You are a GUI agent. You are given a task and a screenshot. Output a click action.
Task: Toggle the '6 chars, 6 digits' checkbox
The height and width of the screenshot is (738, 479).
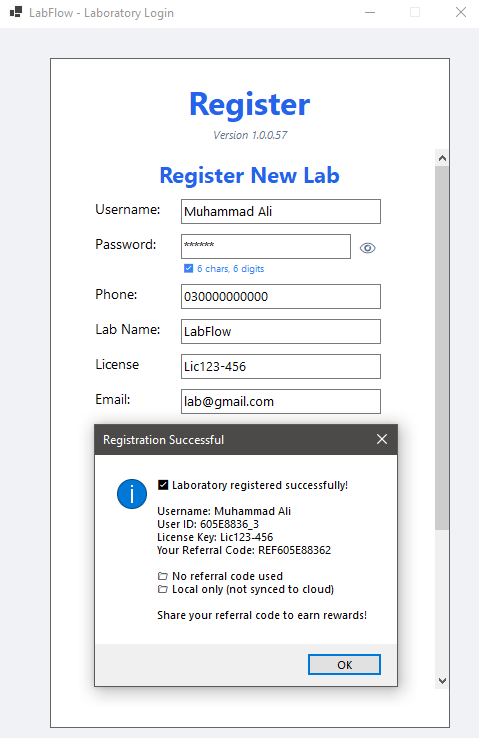click(x=188, y=268)
